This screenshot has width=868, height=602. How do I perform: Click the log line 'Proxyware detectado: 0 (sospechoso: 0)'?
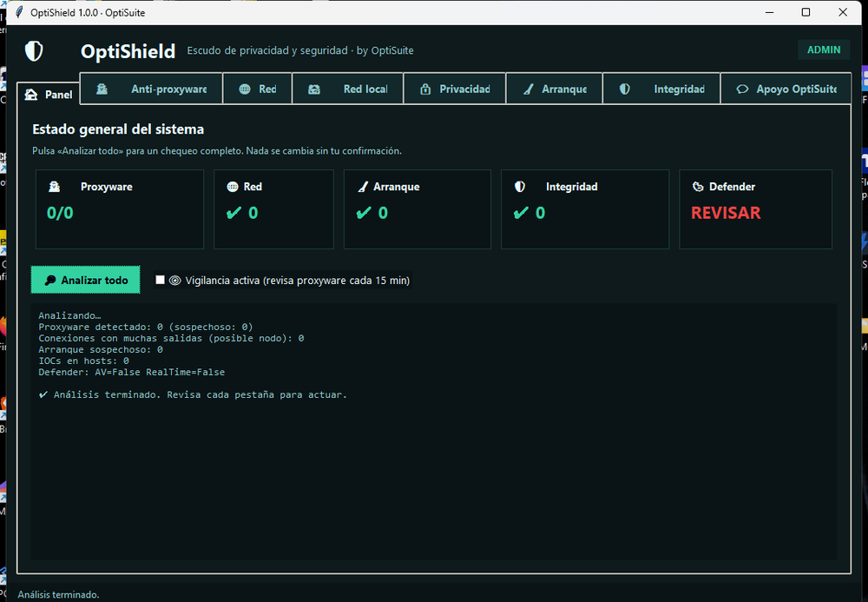(x=146, y=327)
